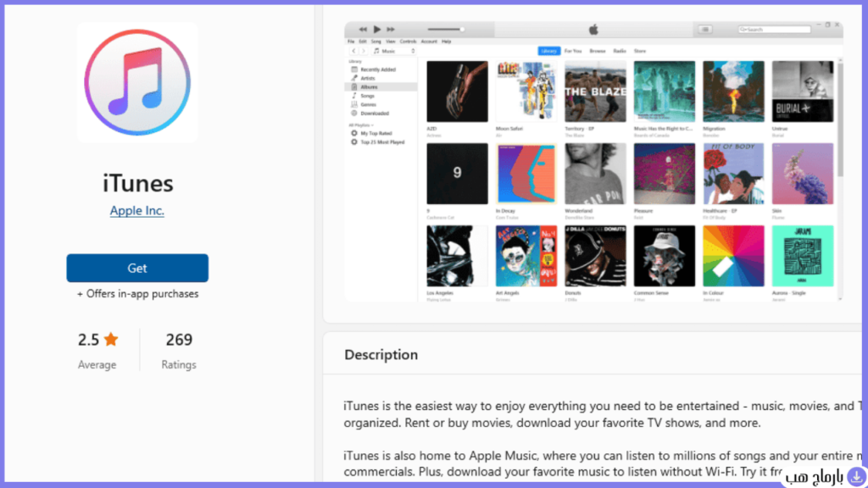Click the Aurora Single album cover
Viewport: 868px width, 488px height.
803,256
